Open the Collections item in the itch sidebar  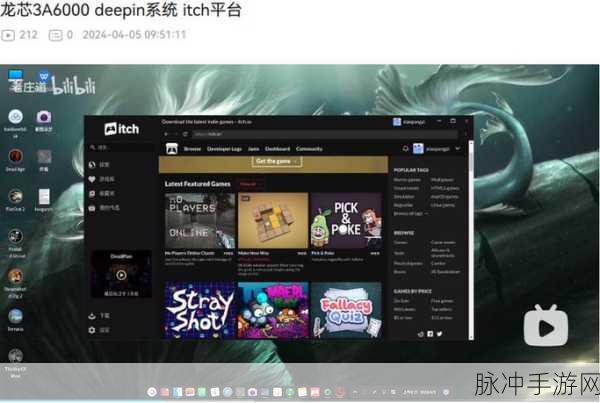click(x=101, y=194)
